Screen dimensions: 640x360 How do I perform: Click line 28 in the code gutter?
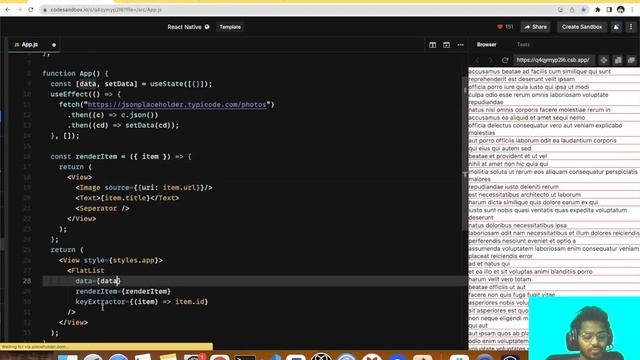tap(27, 281)
